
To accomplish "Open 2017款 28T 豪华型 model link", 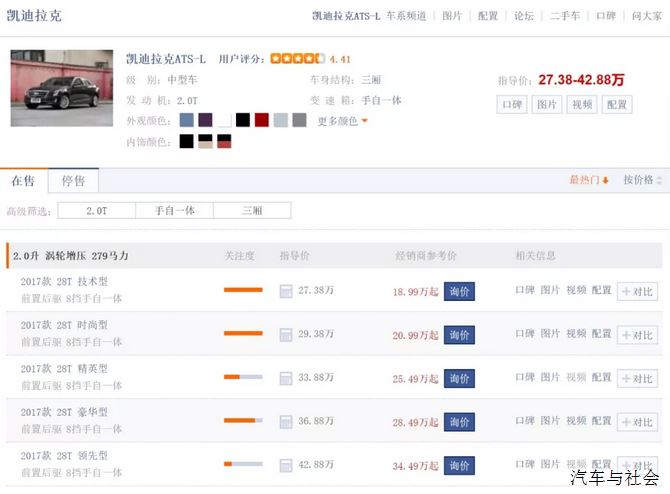I will pos(64,412).
